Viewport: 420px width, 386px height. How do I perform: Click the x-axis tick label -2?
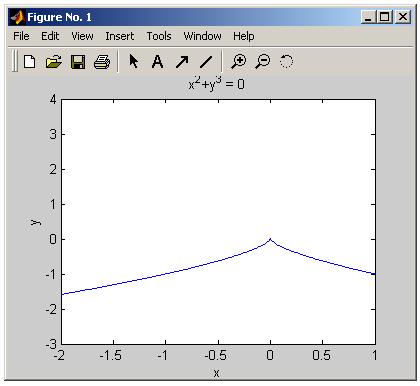click(59, 355)
